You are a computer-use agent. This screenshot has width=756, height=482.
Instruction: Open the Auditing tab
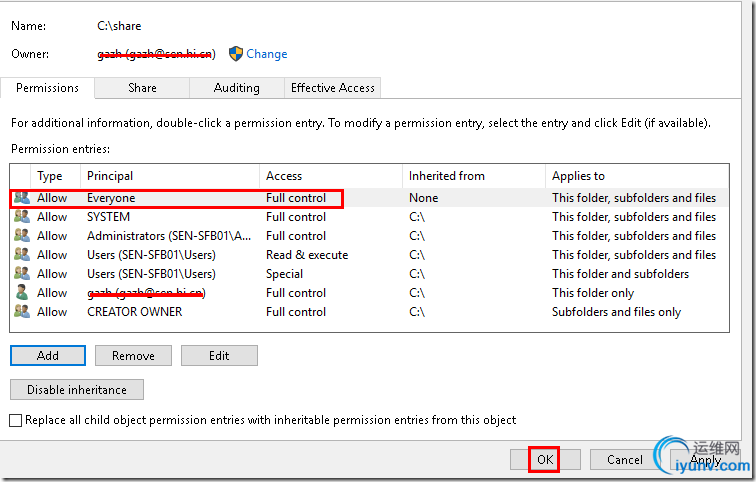(237, 88)
